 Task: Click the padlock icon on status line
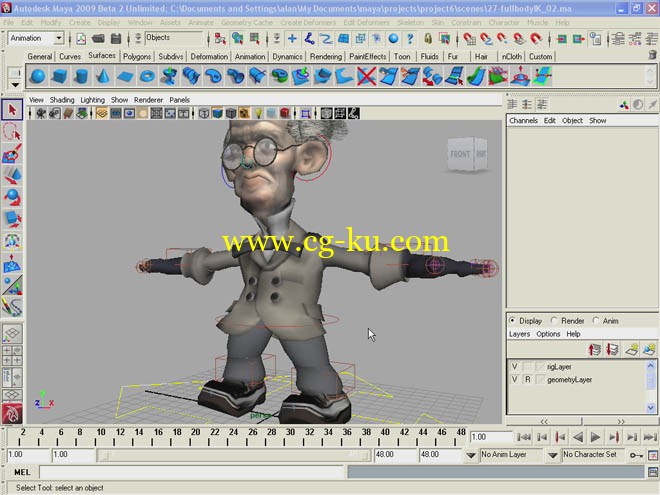point(428,39)
